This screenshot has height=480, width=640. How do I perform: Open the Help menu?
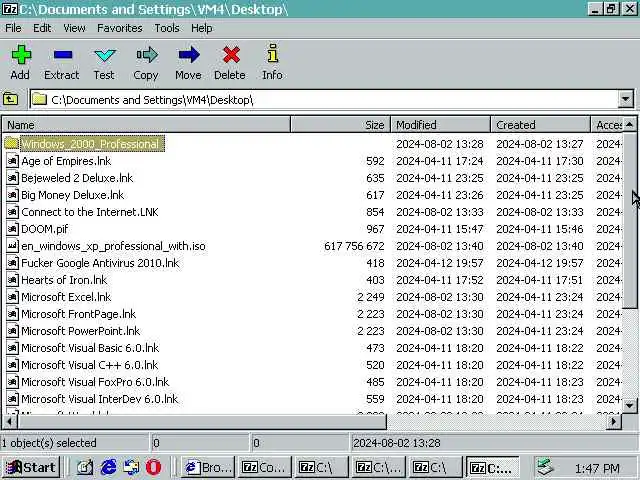click(x=202, y=28)
